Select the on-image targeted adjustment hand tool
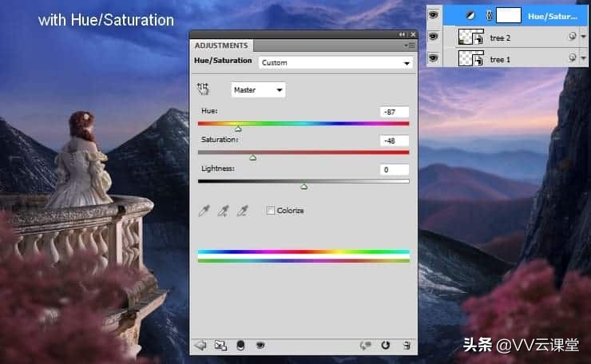This screenshot has height=364, width=591. tap(203, 89)
